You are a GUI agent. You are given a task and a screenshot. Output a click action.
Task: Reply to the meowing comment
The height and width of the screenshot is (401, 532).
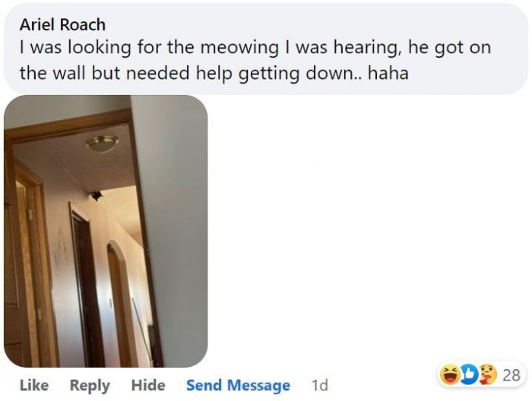pos(90,385)
